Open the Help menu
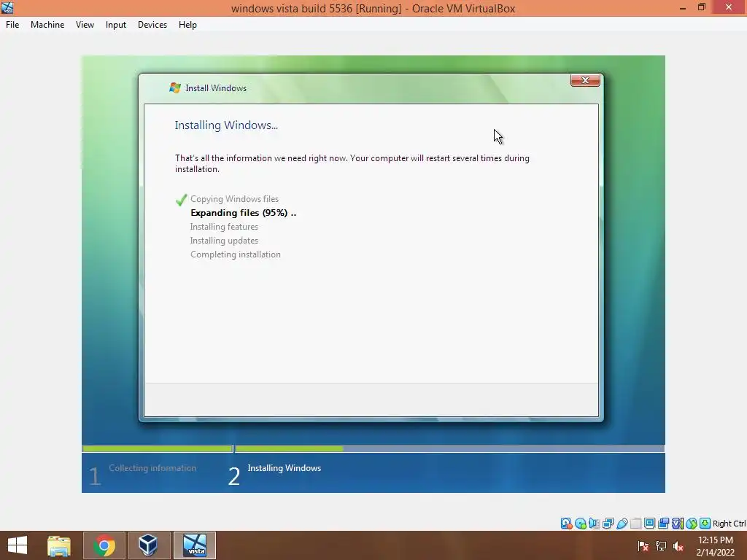The height and width of the screenshot is (560, 747). coord(187,25)
